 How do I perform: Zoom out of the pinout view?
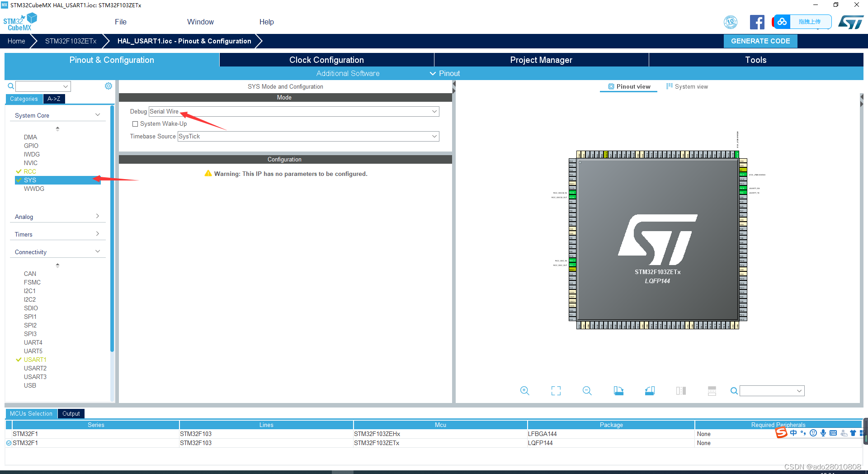pyautogui.click(x=586, y=391)
